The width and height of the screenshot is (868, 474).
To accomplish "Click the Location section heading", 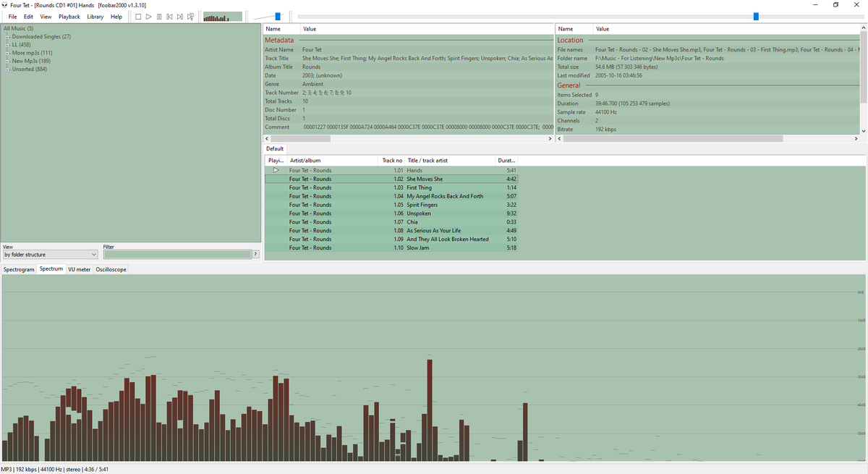I will (x=570, y=41).
